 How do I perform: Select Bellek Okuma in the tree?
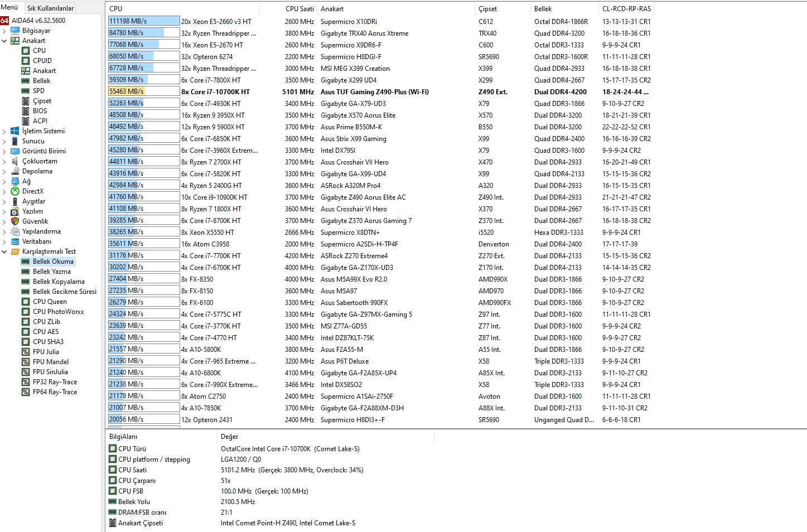(53, 262)
